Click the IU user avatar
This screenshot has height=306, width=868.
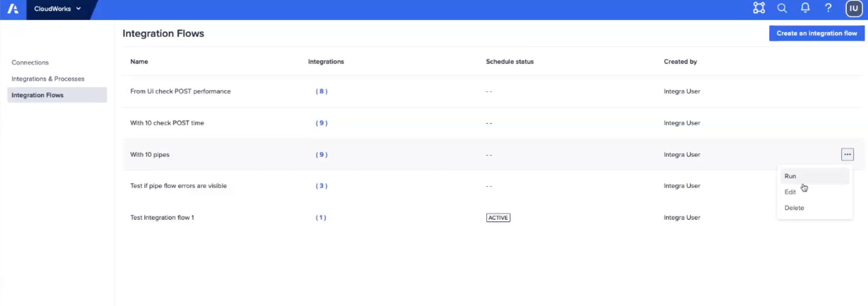click(x=854, y=8)
